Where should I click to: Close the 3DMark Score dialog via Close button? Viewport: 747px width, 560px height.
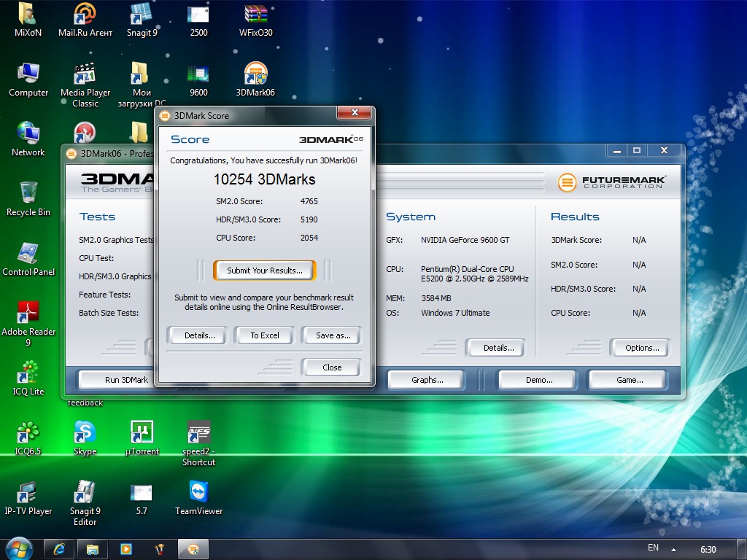pos(332,367)
